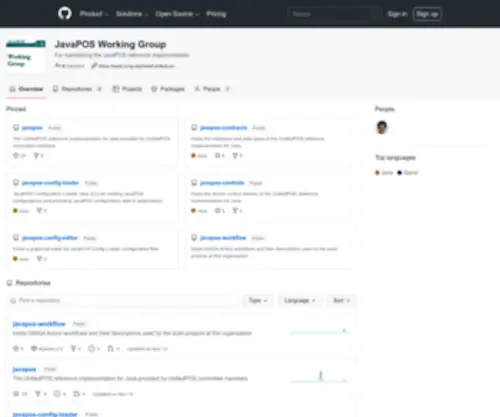Click the fork count on pinned javapos-config-editor card
The height and width of the screenshot is (417, 500).
click(x=42, y=259)
